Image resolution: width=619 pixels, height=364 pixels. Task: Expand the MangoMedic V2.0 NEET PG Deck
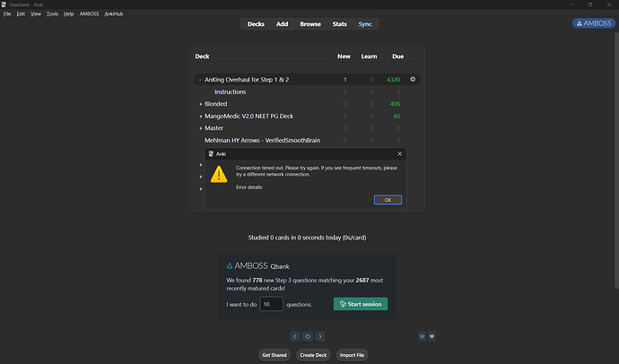[x=201, y=117]
